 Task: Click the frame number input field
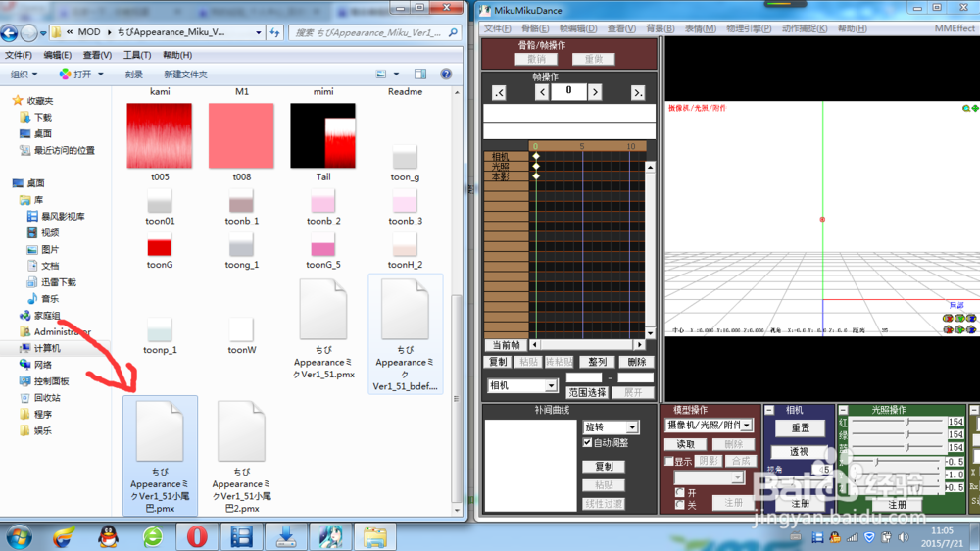[568, 92]
